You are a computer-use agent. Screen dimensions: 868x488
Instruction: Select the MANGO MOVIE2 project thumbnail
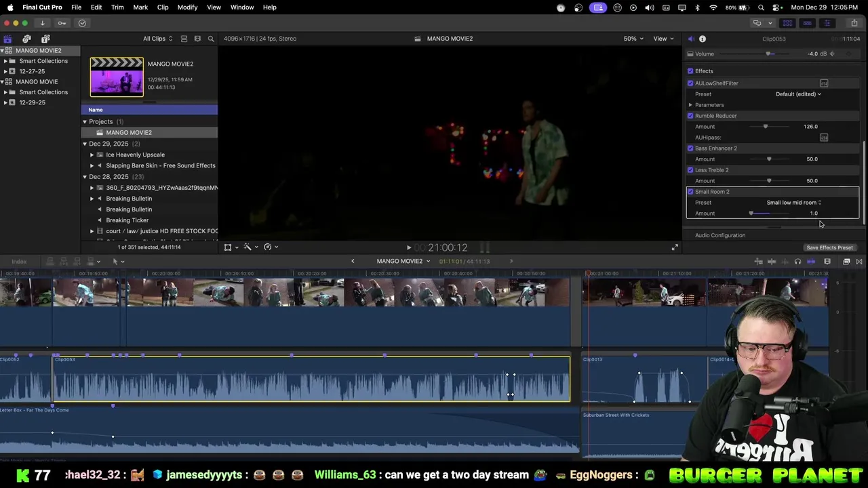[x=117, y=77]
